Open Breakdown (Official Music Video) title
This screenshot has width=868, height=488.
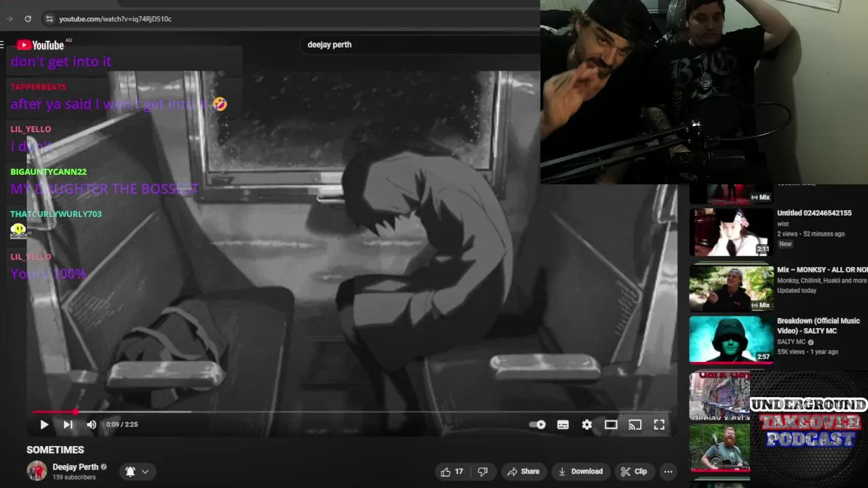(818, 326)
